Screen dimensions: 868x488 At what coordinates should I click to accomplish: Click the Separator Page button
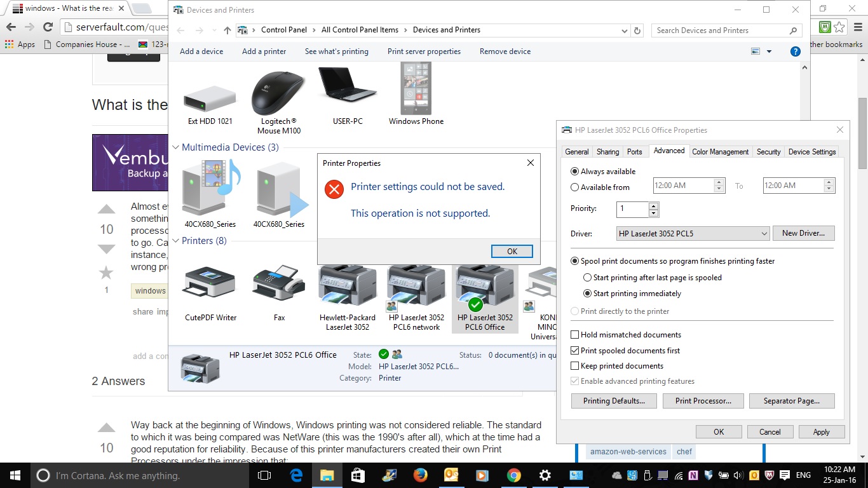coord(791,401)
